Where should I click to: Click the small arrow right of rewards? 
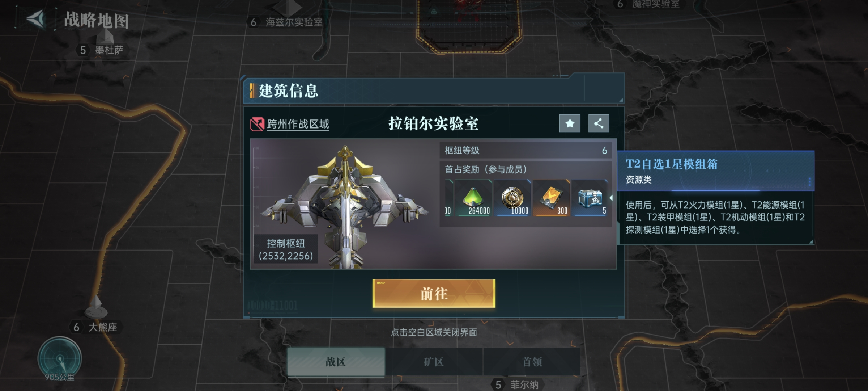click(x=611, y=198)
